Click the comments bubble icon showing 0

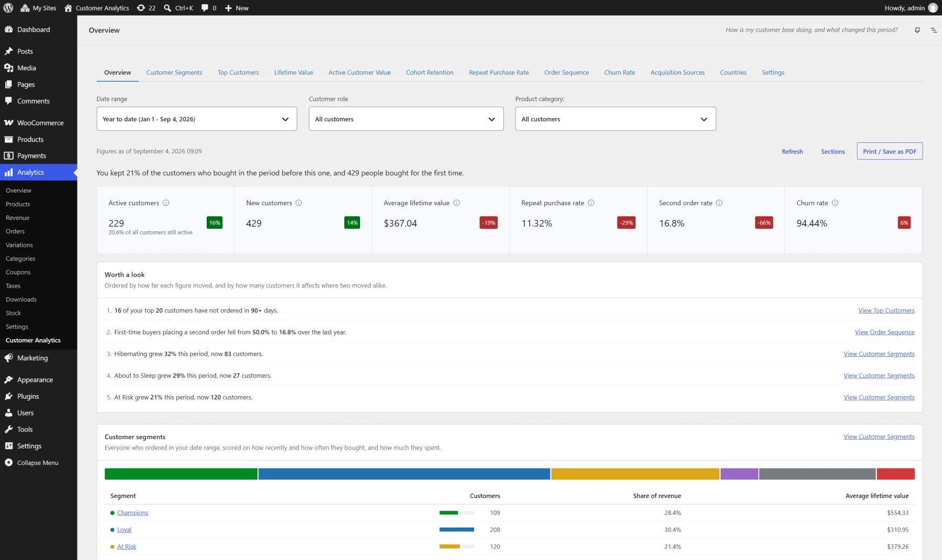tap(209, 8)
